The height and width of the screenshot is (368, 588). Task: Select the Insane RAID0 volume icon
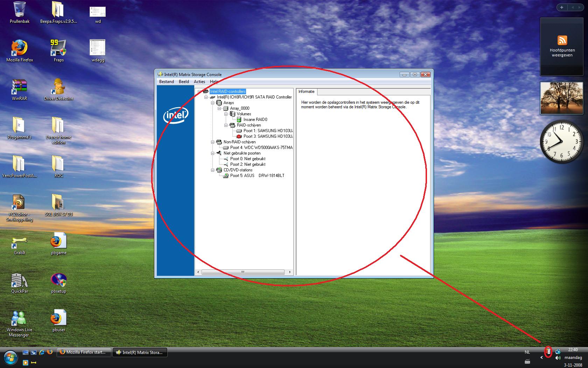coord(239,120)
